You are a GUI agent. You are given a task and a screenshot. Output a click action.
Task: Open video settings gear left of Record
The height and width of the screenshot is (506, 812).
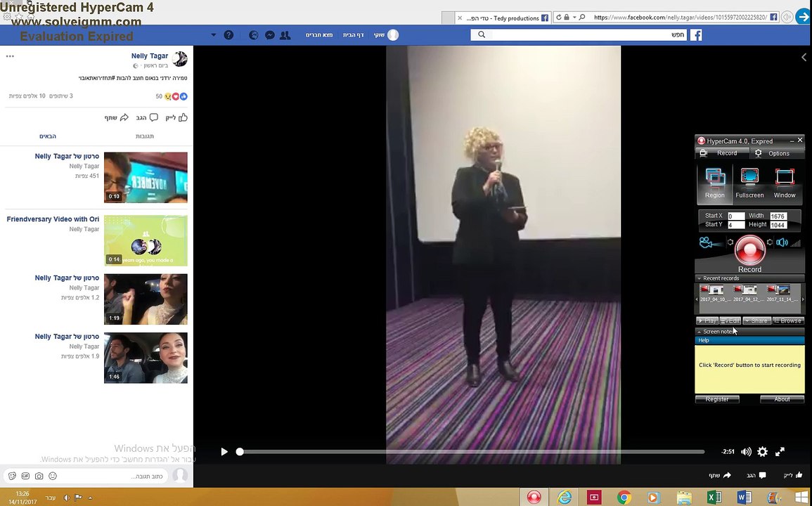point(730,242)
